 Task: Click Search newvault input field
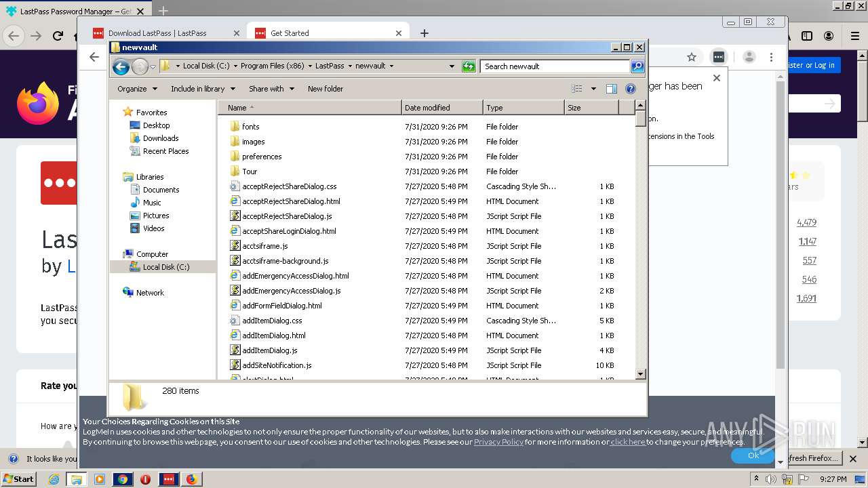pyautogui.click(x=555, y=66)
